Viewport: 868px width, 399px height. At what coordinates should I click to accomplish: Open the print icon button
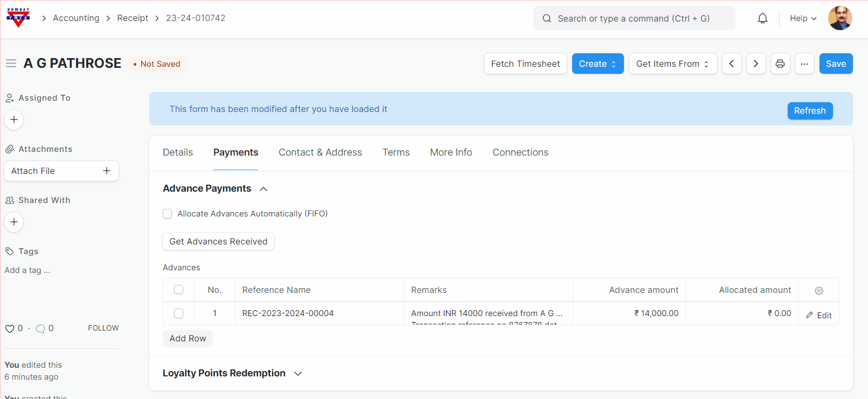(x=780, y=64)
